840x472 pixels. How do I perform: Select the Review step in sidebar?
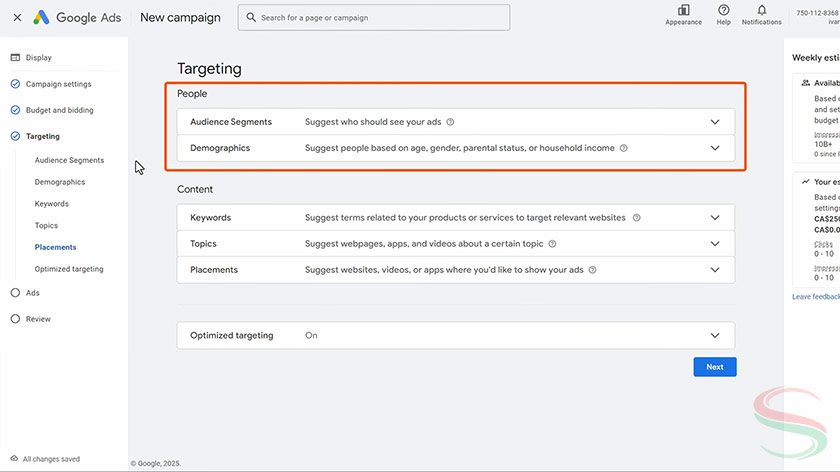click(38, 319)
